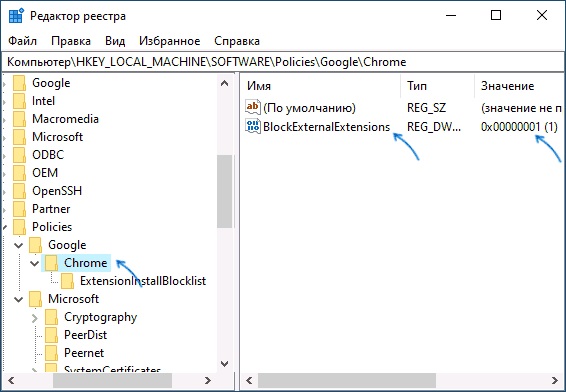This screenshot has height=392, width=566.
Task: Collapse the Google key under Policies
Action: click(x=18, y=245)
